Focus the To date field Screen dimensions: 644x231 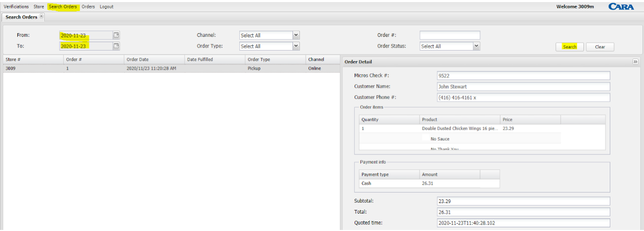point(86,46)
